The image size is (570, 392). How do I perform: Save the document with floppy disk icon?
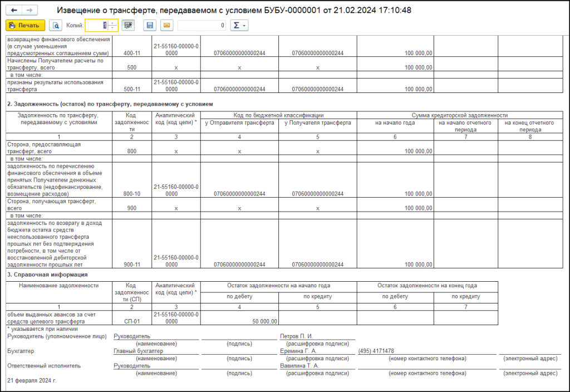pyautogui.click(x=149, y=25)
